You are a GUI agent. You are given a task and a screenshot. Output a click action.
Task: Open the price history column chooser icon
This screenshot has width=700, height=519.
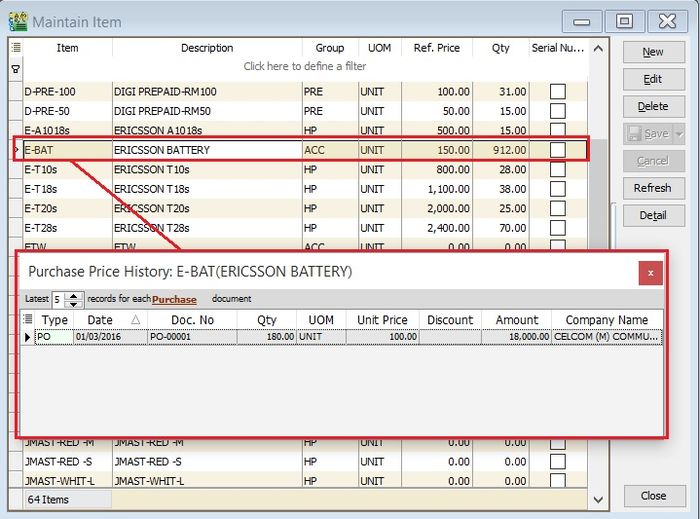[28, 320]
